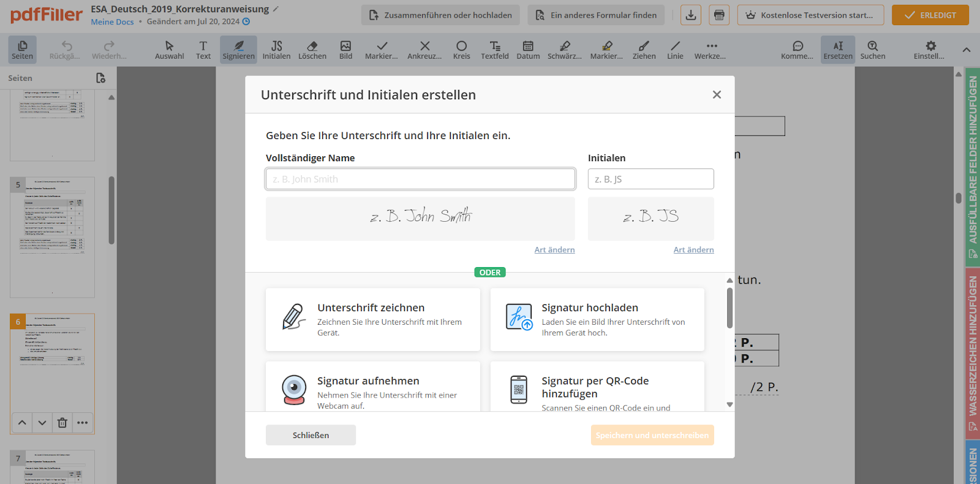Viewport: 980px width, 484px height.
Task: Open Einstellungen settings gear
Action: [930, 50]
